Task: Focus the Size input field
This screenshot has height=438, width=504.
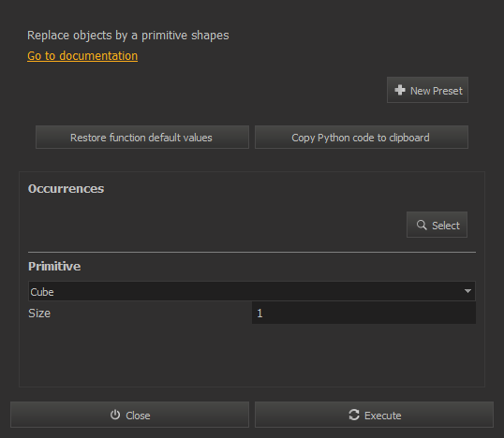Action: pyautogui.click(x=363, y=314)
